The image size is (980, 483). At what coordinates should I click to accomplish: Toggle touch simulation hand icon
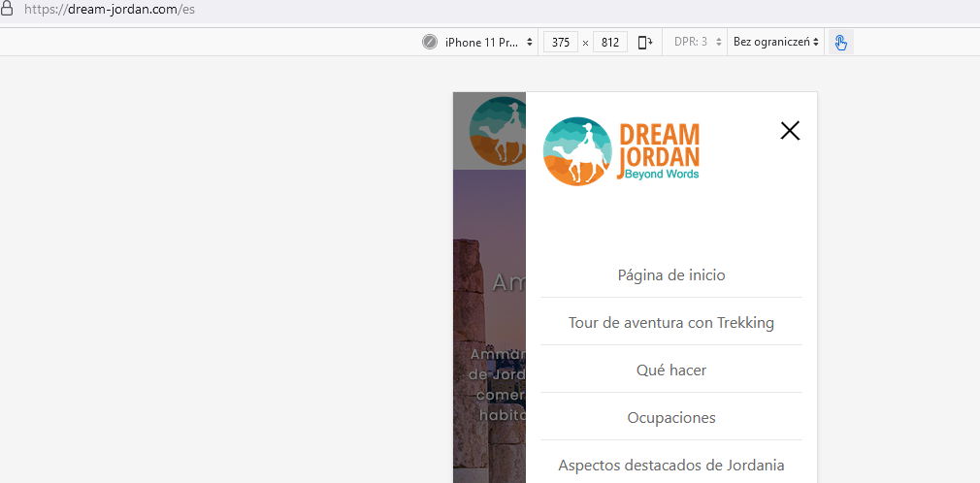[840, 43]
